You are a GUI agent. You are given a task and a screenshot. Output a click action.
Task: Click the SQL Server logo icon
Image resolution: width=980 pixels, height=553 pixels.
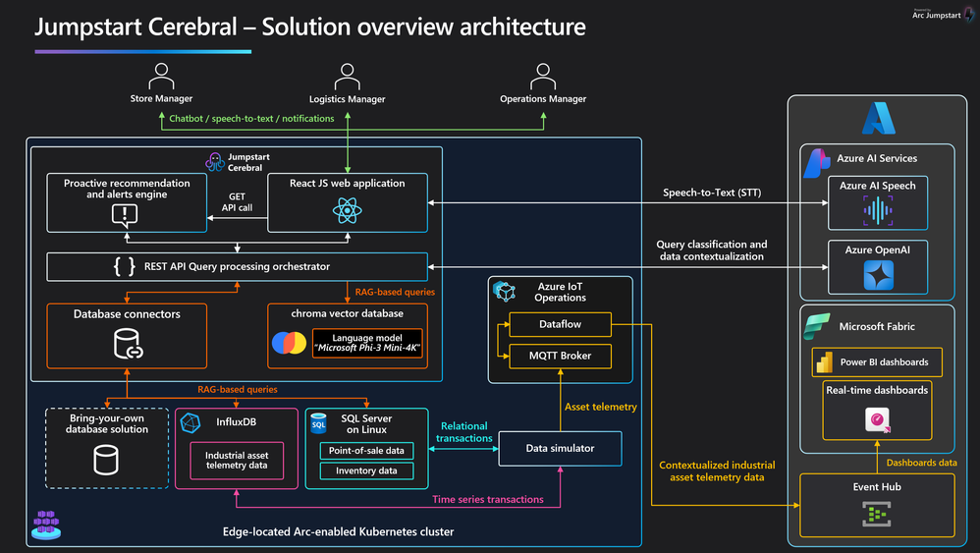(x=318, y=423)
